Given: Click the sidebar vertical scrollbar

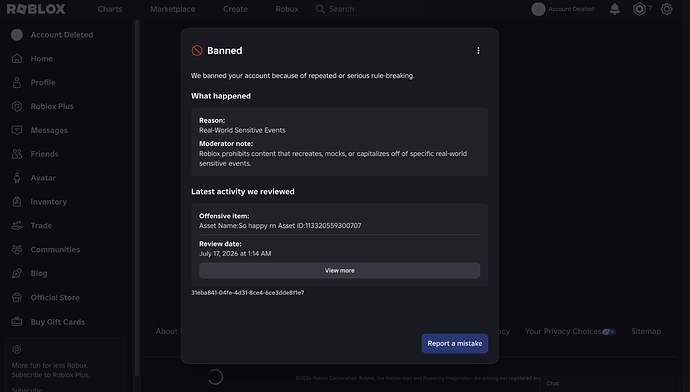Looking at the screenshot, I should coord(137,198).
